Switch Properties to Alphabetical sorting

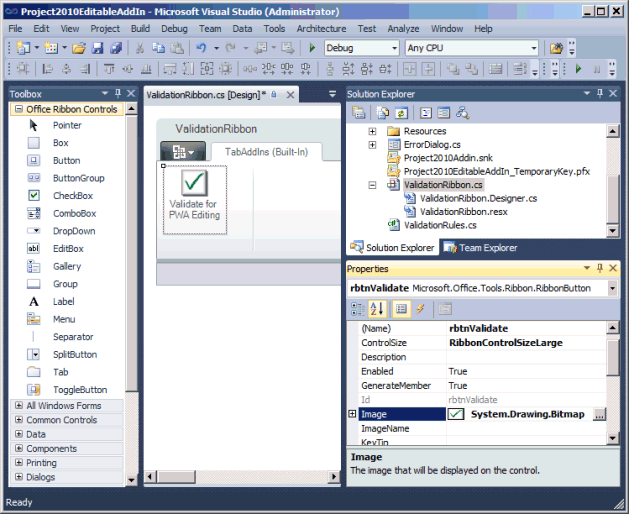377,309
